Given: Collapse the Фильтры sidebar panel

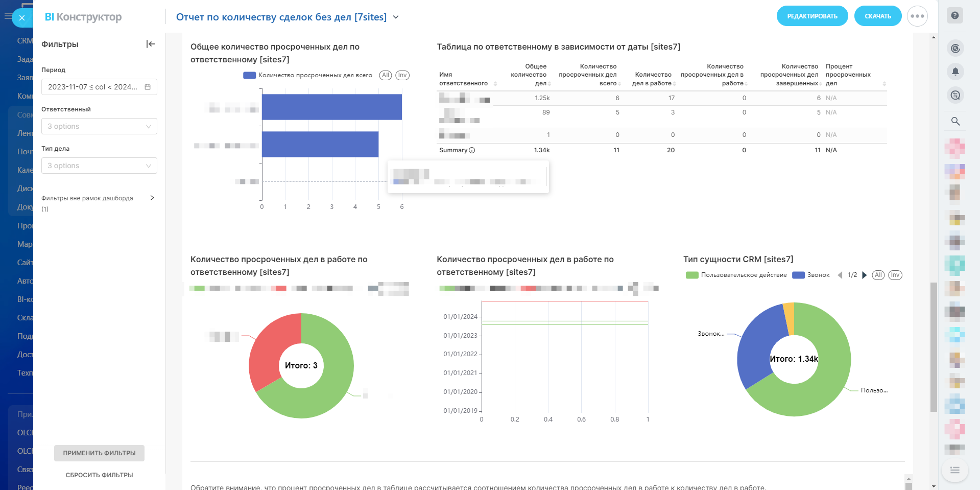Looking at the screenshot, I should coord(151,44).
